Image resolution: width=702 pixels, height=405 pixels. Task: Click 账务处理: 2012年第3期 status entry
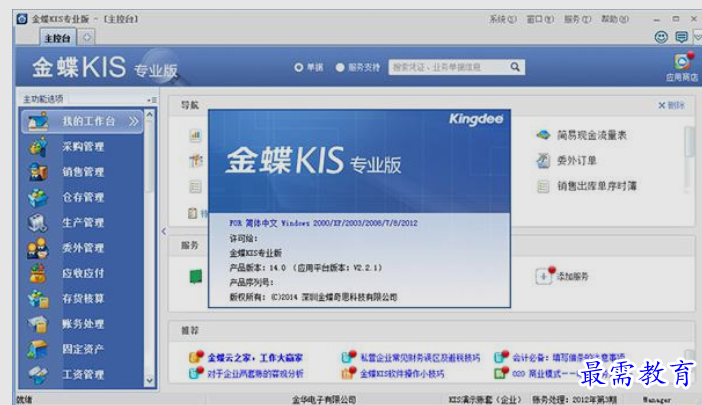574,400
